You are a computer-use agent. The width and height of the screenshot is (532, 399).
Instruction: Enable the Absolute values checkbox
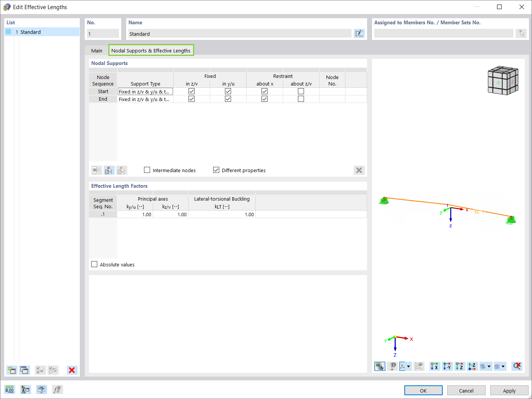(x=94, y=264)
